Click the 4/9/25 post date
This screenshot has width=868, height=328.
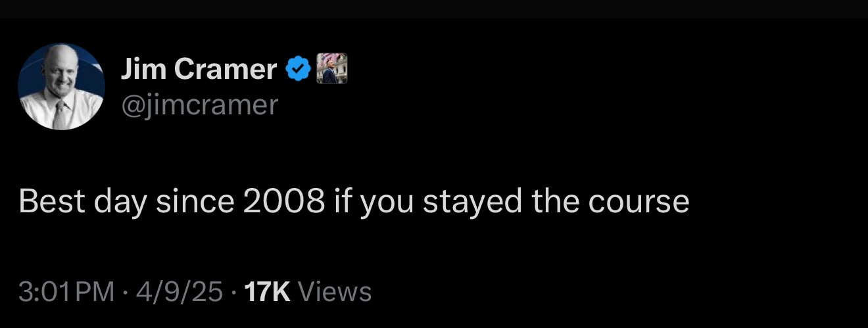pyautogui.click(x=179, y=291)
